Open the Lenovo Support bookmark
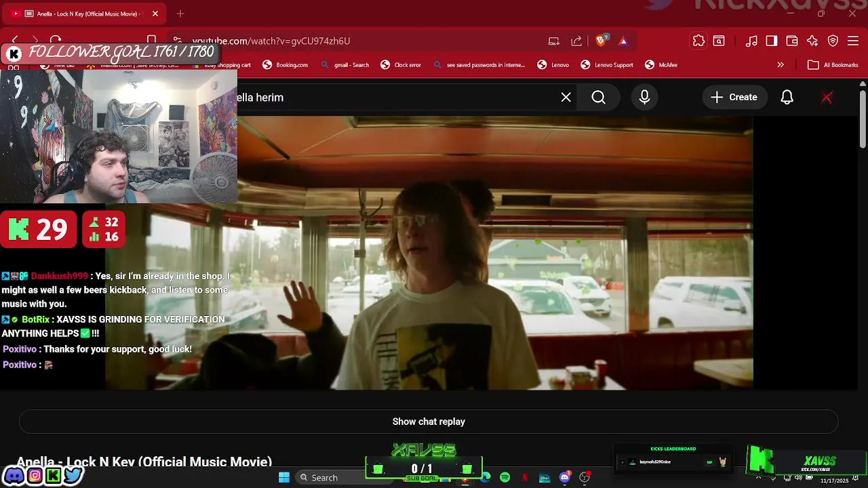This screenshot has height=488, width=868. pos(607,65)
